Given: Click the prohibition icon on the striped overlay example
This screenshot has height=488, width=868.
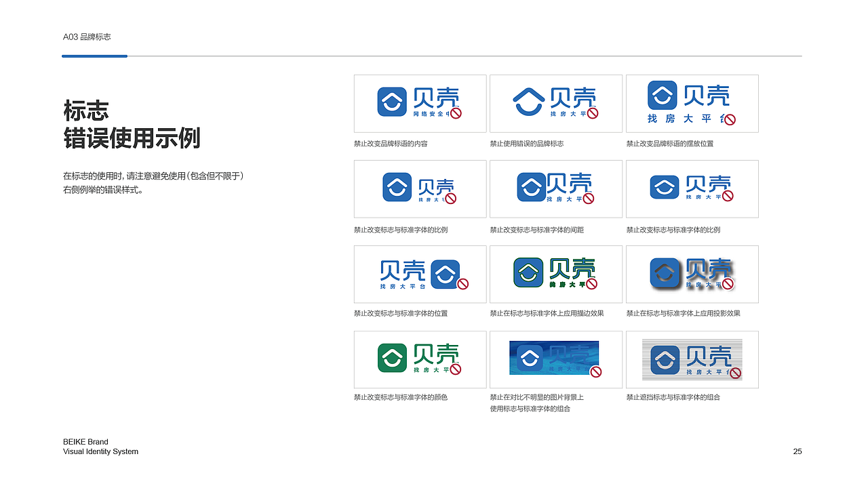Looking at the screenshot, I should tap(735, 373).
